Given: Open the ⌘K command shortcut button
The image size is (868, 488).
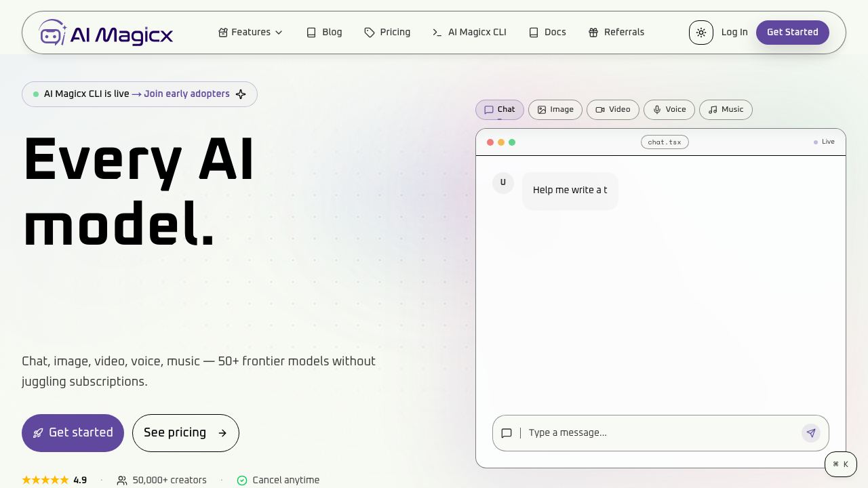Looking at the screenshot, I should coord(841,464).
